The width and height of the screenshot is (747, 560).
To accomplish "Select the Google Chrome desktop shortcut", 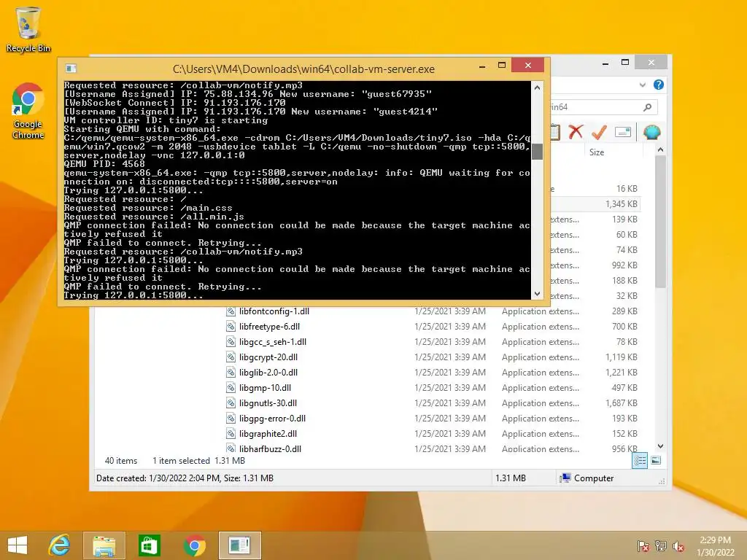I will [x=28, y=112].
